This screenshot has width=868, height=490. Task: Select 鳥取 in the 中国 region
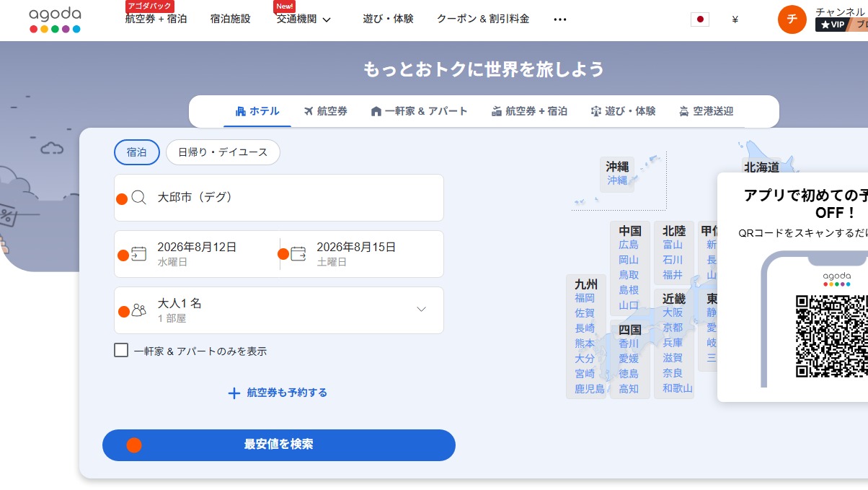tap(629, 275)
